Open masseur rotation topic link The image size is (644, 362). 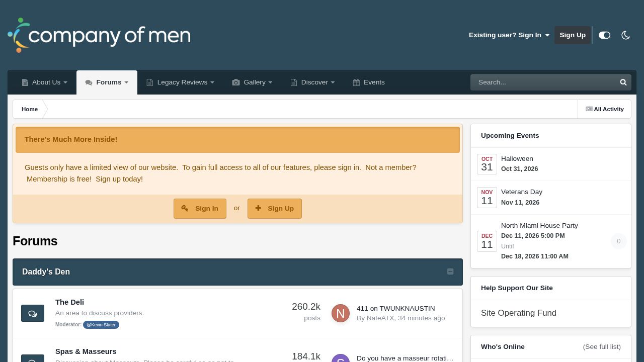click(x=405, y=358)
